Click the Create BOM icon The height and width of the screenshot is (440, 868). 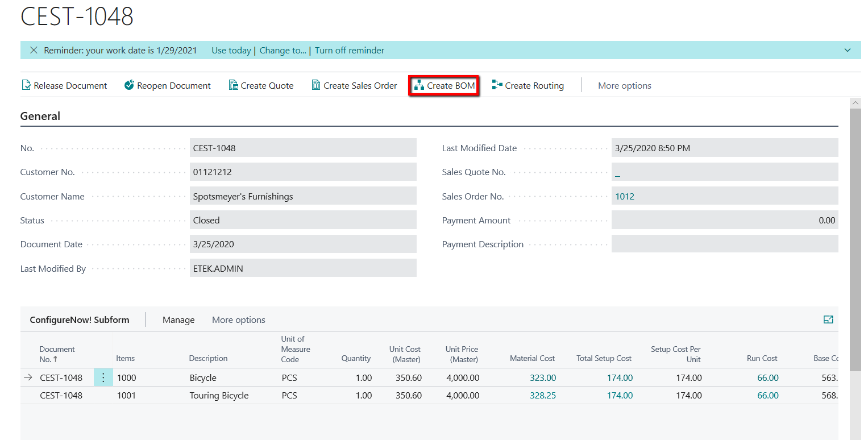pyautogui.click(x=419, y=85)
